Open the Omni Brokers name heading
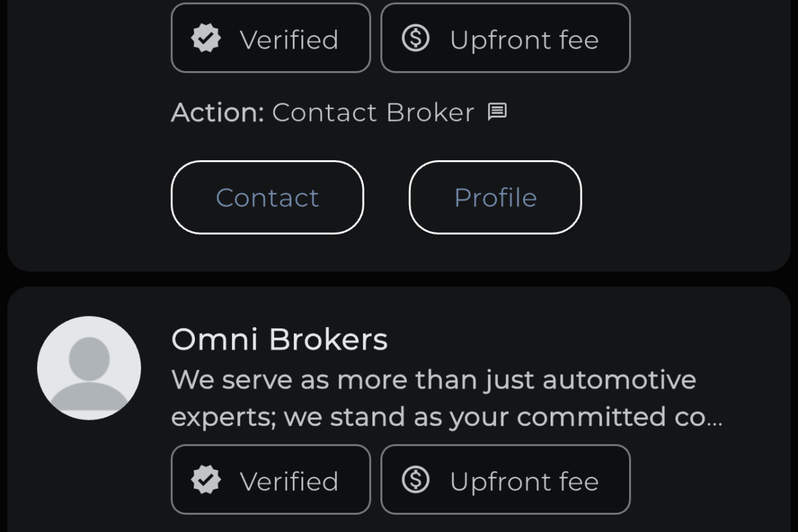 tap(279, 340)
